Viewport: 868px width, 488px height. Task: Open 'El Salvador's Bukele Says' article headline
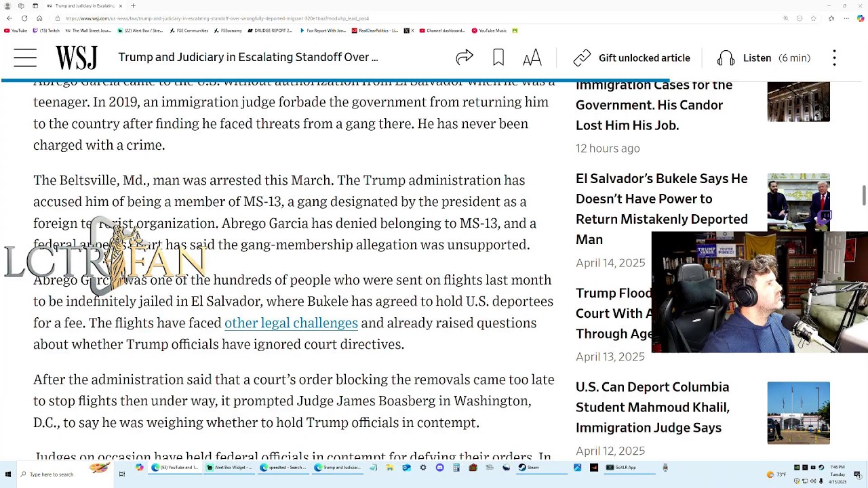[662, 209]
